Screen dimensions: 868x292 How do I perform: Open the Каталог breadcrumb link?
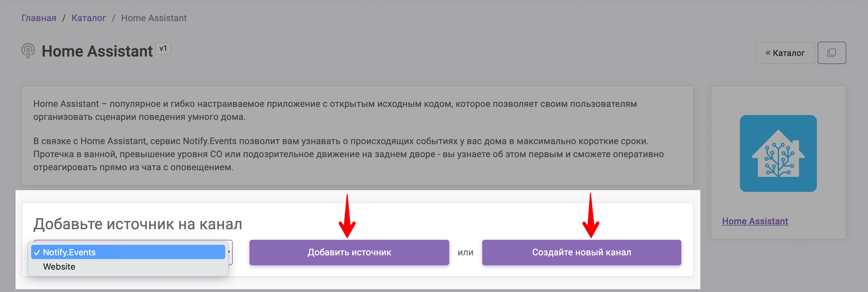click(89, 18)
